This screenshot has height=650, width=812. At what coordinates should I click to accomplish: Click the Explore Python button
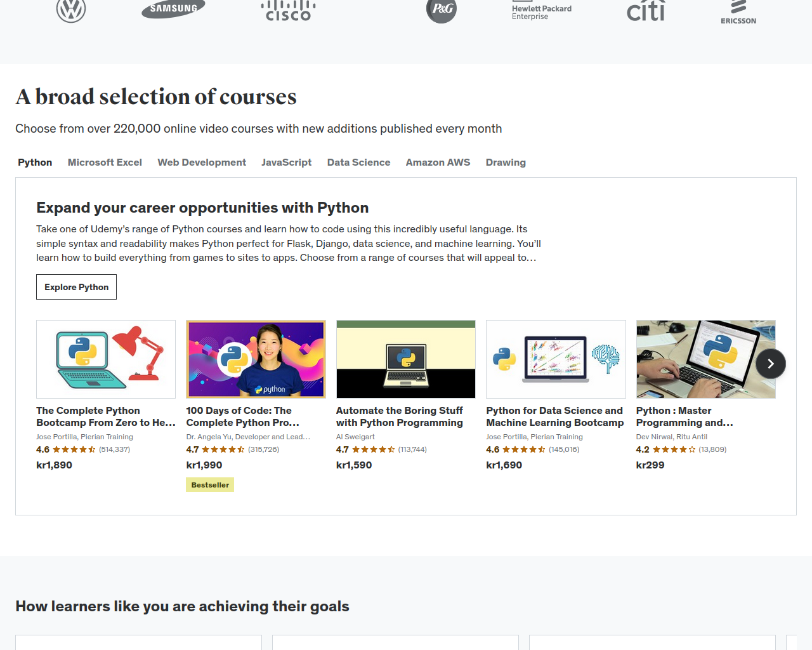(76, 287)
